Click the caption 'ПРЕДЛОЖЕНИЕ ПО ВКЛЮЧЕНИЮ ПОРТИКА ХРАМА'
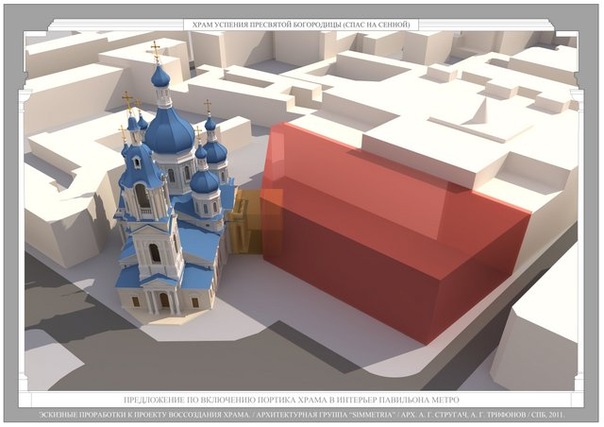This screenshot has width=604, height=427. tap(290, 397)
